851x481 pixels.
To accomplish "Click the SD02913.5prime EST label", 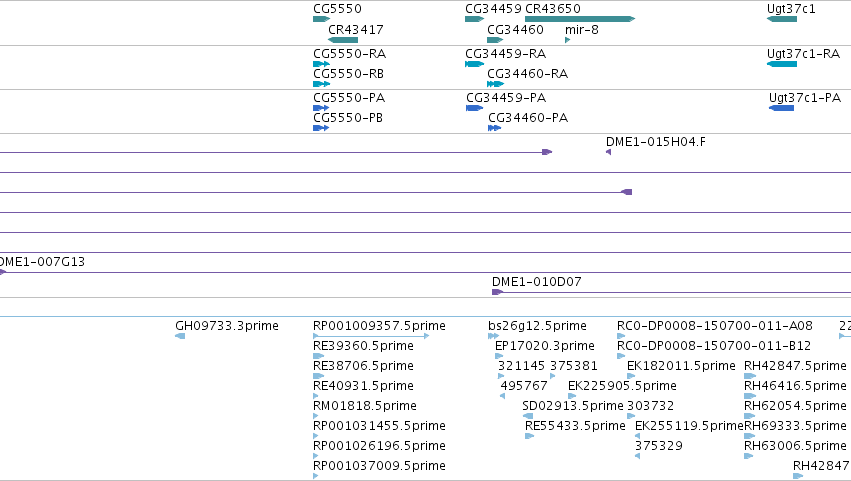I will click(573, 406).
